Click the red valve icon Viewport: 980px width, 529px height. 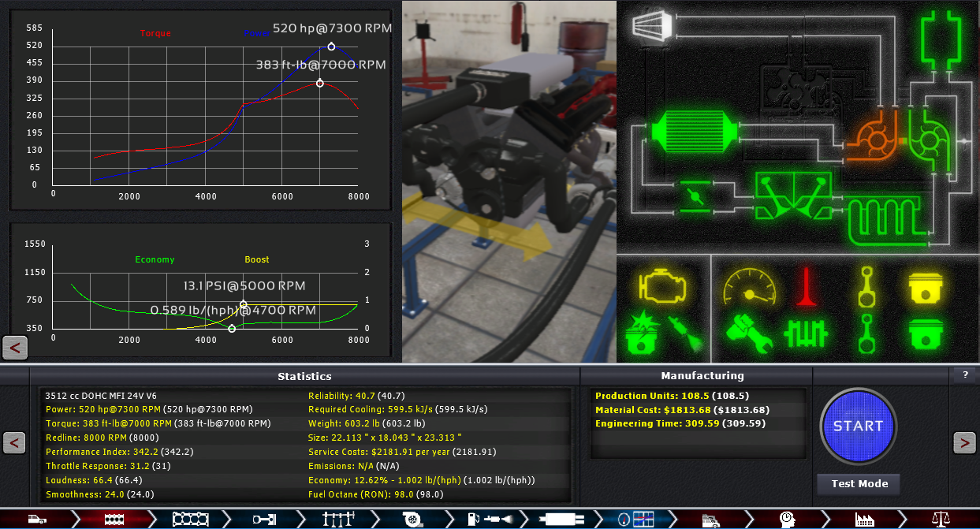click(x=805, y=287)
